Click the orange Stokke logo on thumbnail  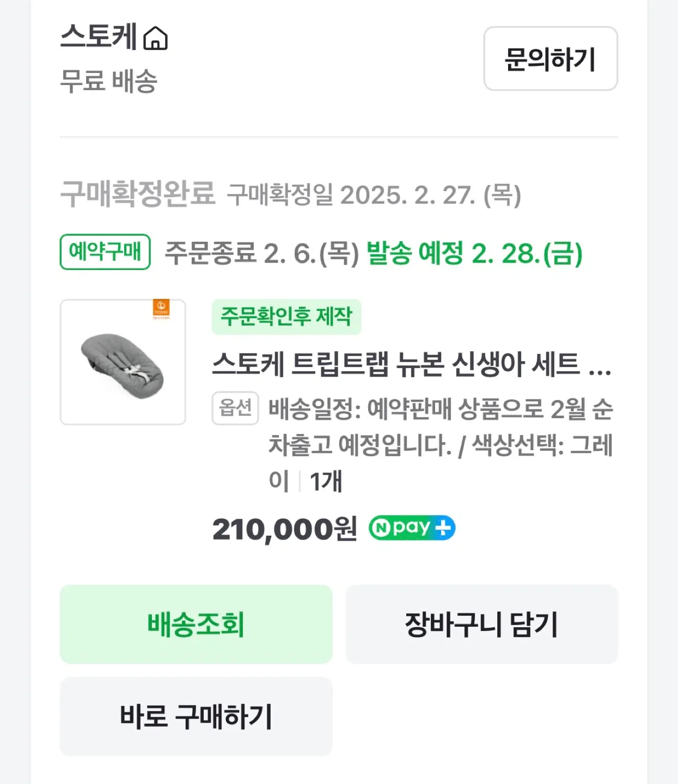[161, 309]
